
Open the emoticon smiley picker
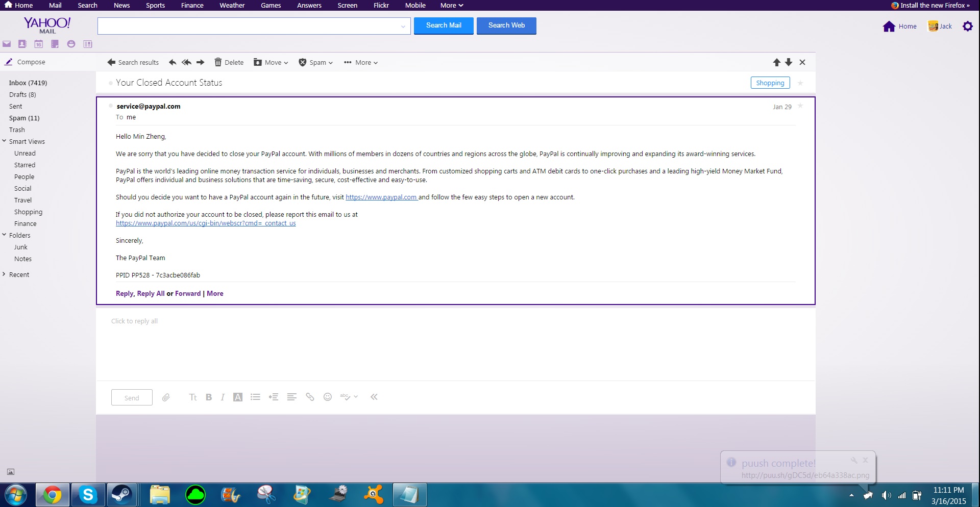click(328, 397)
